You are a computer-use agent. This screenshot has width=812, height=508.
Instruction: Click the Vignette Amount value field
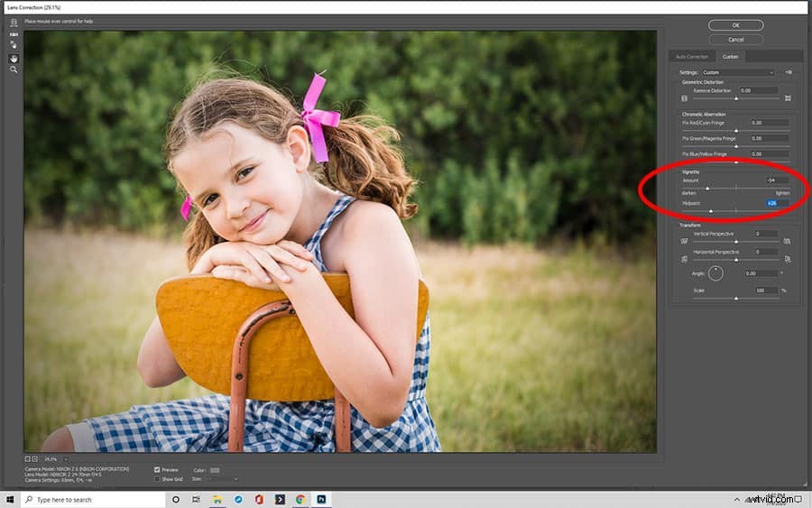[x=778, y=180]
